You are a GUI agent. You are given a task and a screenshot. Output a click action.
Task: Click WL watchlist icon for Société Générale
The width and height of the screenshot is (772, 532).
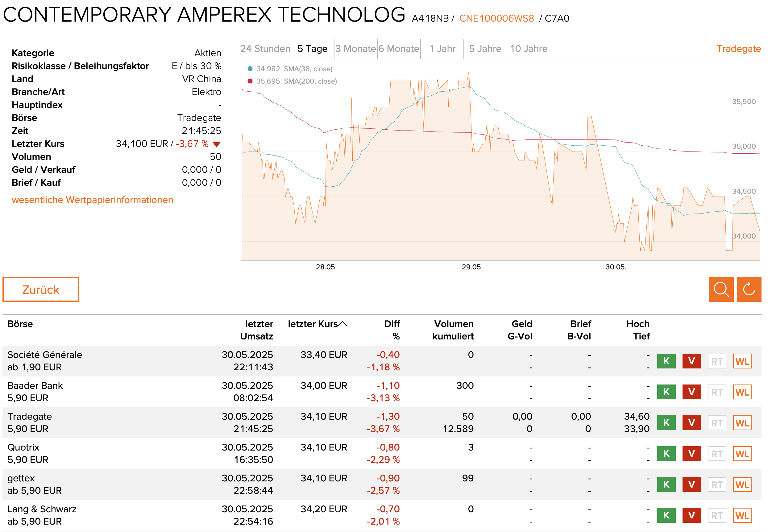click(742, 361)
